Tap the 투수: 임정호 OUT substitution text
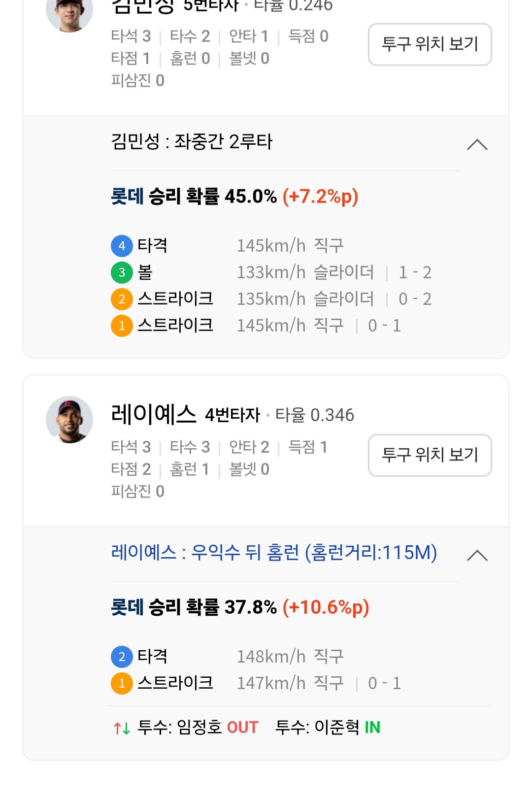 coord(198,728)
